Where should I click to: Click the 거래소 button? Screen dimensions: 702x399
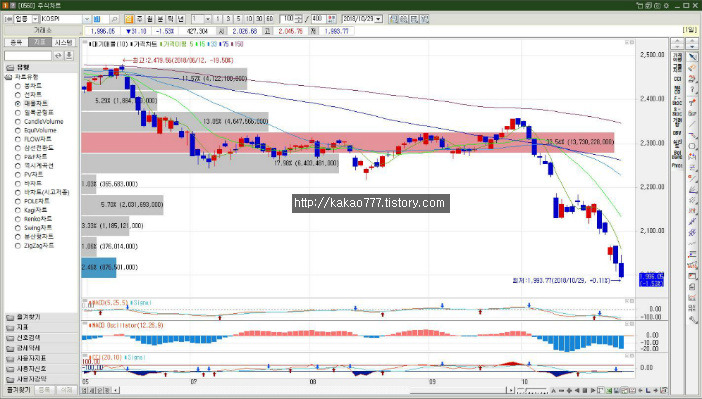click(x=43, y=30)
